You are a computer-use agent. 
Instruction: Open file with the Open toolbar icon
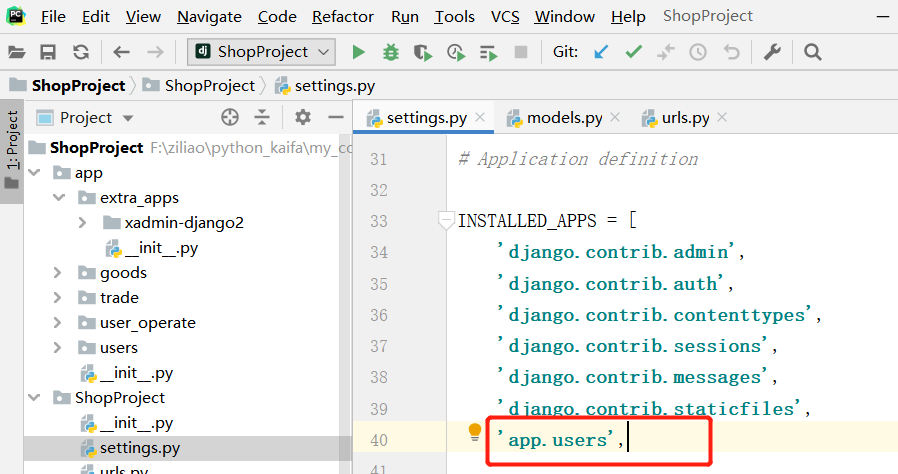click(17, 53)
